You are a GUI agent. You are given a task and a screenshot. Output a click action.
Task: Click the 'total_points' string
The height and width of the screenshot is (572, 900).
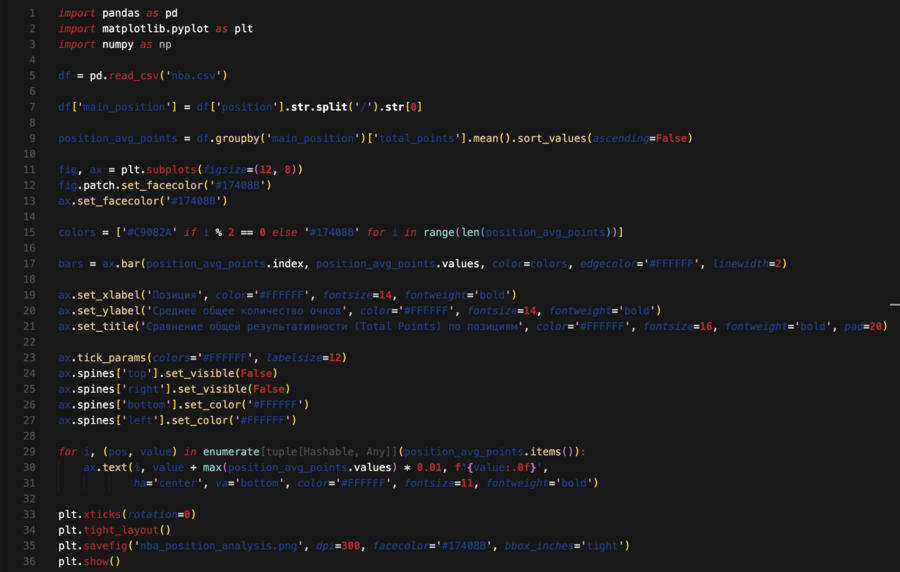coord(417,138)
